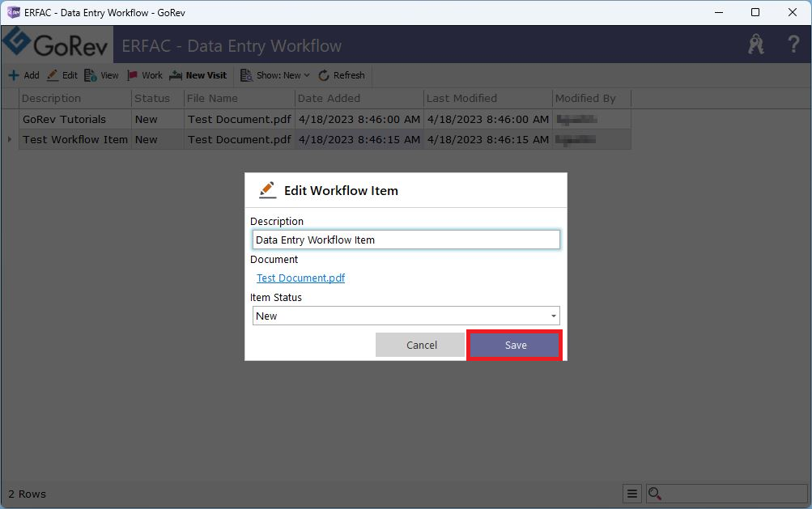The image size is (812, 509).
Task: Focus the Description text field
Action: click(x=406, y=240)
